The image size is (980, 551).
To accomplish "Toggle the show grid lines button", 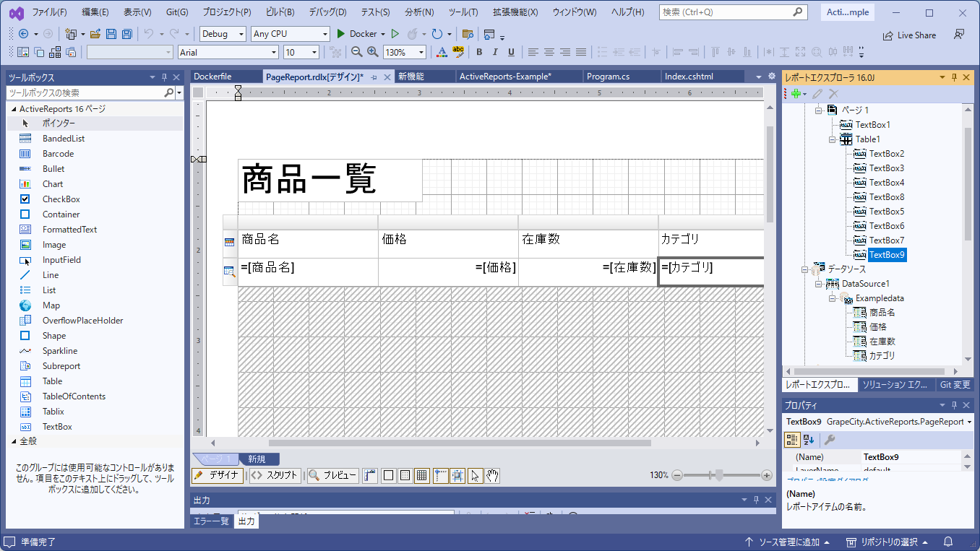I will tap(423, 475).
